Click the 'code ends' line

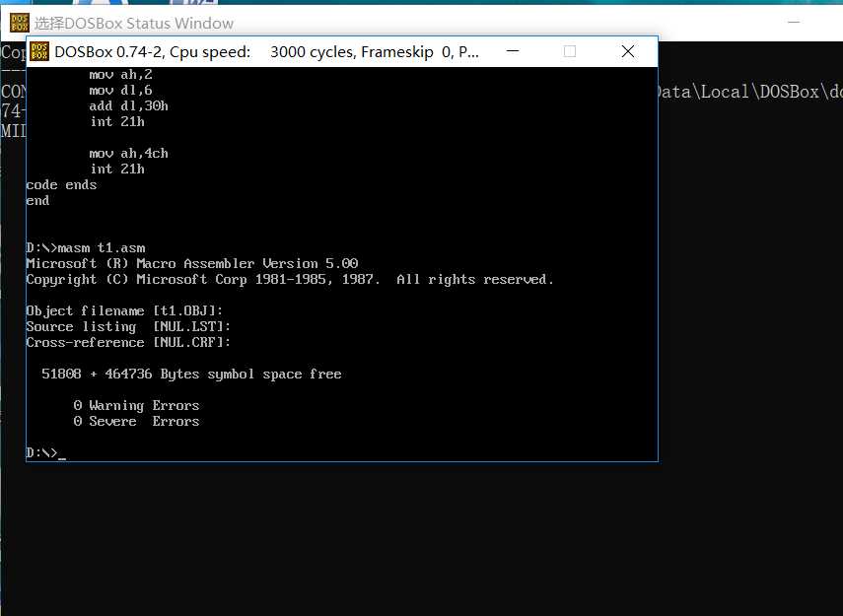(61, 185)
